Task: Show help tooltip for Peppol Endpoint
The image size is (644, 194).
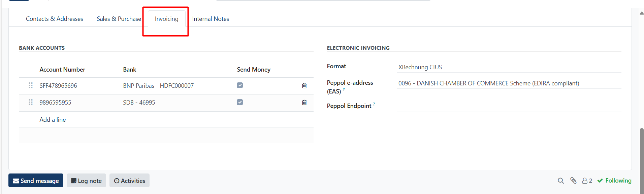Action: pyautogui.click(x=374, y=104)
